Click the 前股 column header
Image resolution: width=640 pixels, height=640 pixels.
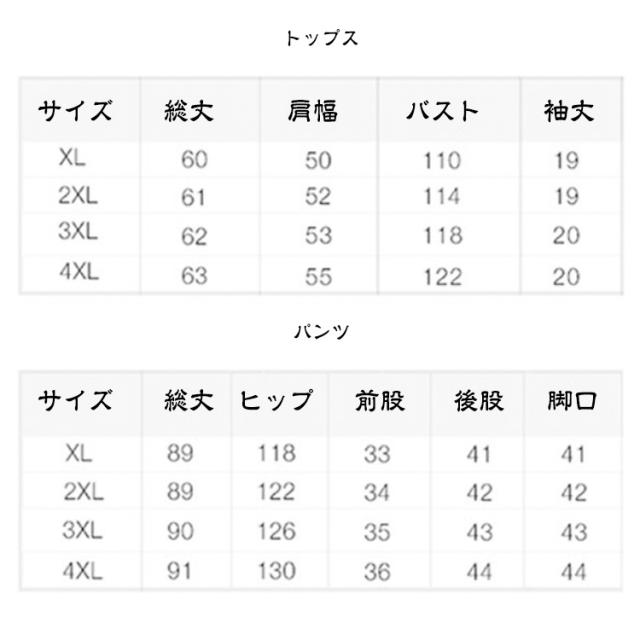(x=379, y=402)
